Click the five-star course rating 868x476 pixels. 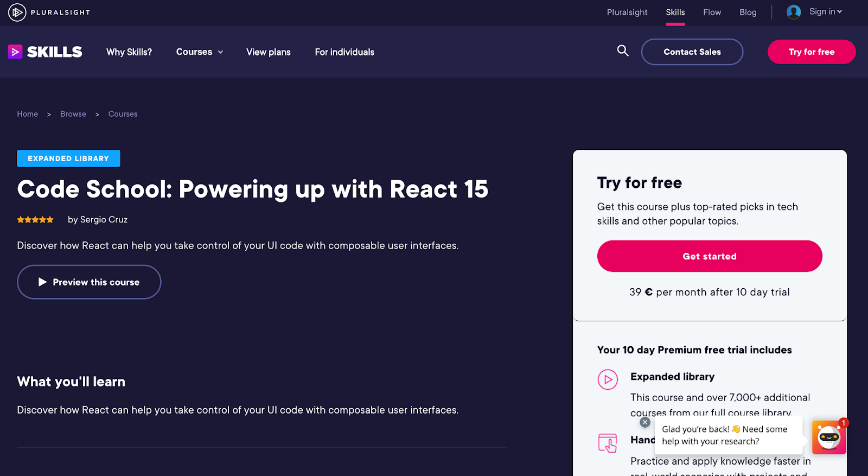pyautogui.click(x=35, y=220)
